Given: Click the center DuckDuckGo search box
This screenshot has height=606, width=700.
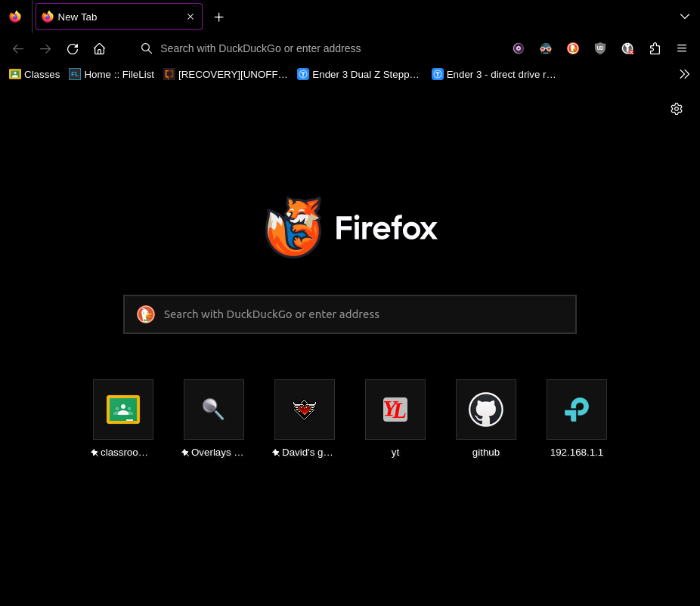Looking at the screenshot, I should [350, 314].
